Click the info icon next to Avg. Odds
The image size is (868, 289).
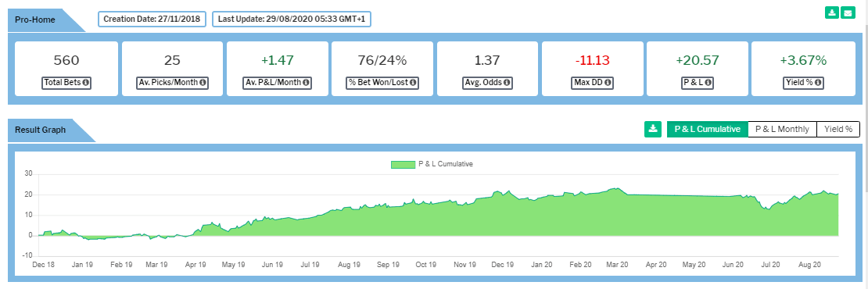point(507,83)
